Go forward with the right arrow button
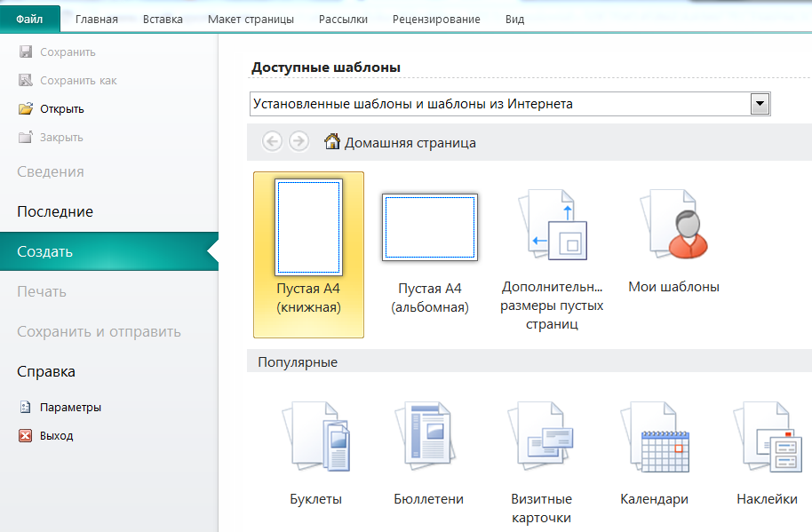The width and height of the screenshot is (812, 532). coord(299,140)
